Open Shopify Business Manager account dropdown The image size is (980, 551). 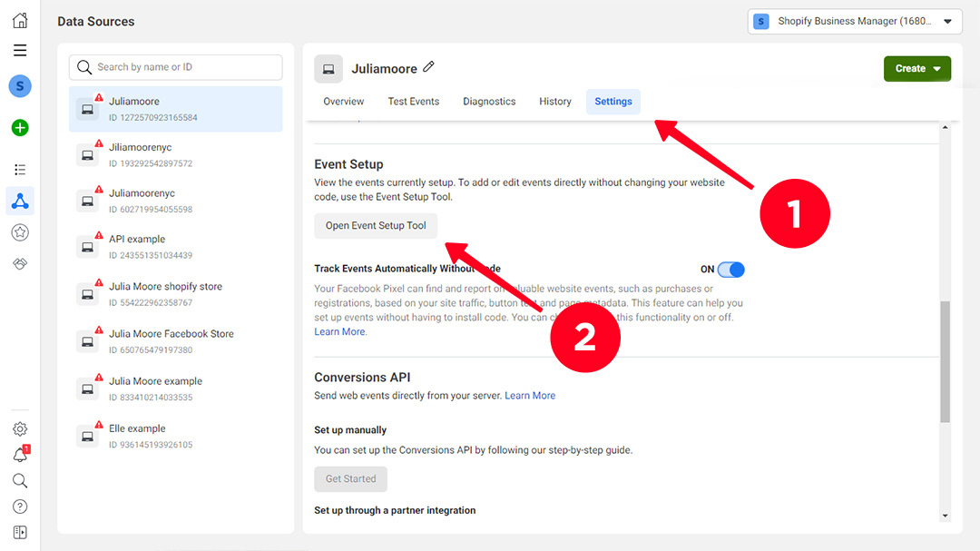855,21
